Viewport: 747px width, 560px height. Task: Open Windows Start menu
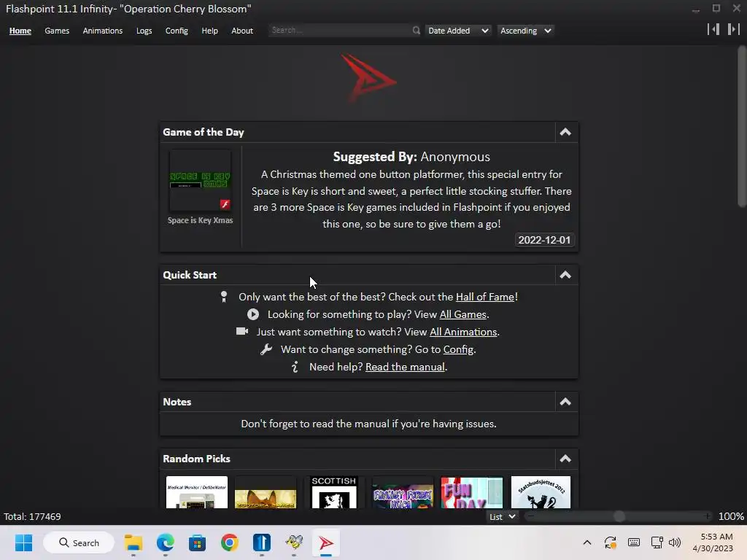(23, 542)
